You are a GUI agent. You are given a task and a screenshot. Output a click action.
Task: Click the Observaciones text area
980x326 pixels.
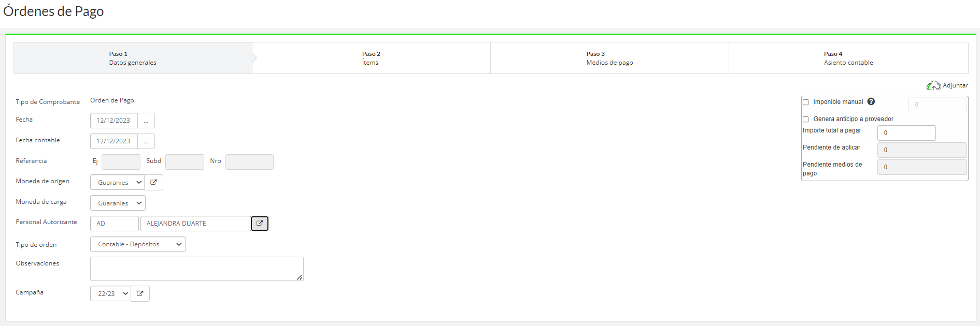point(197,269)
